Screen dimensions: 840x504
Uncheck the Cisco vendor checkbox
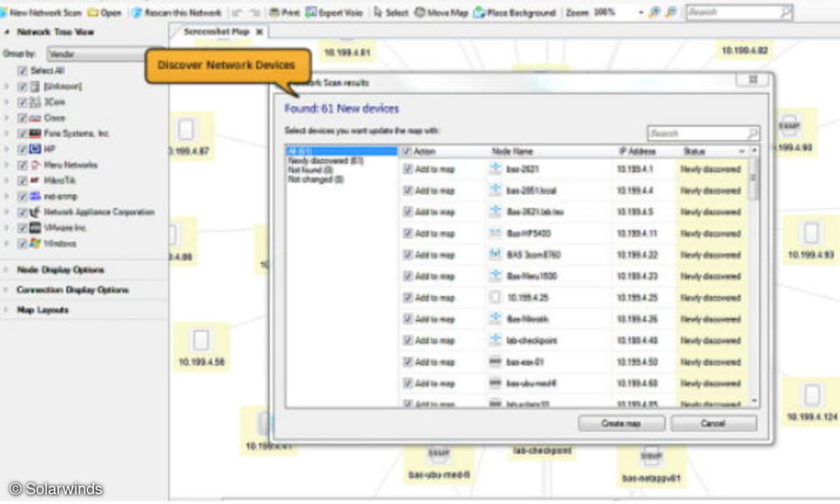(x=22, y=118)
